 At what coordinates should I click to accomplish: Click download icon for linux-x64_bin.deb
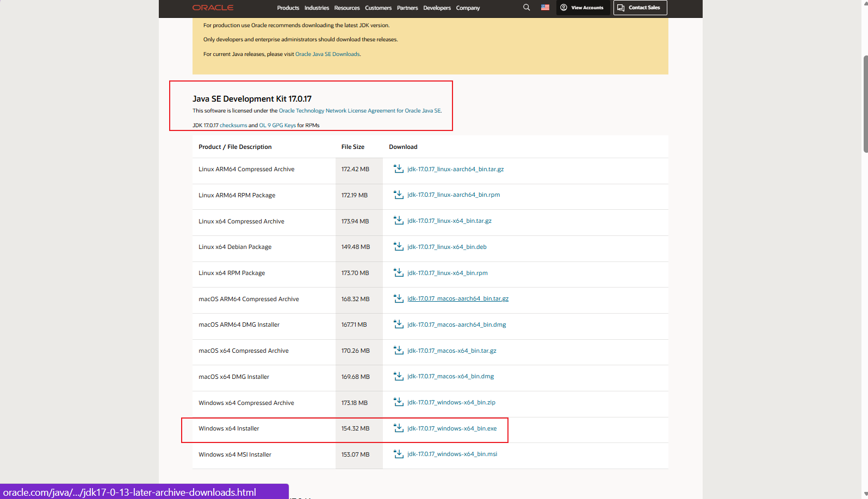(399, 247)
